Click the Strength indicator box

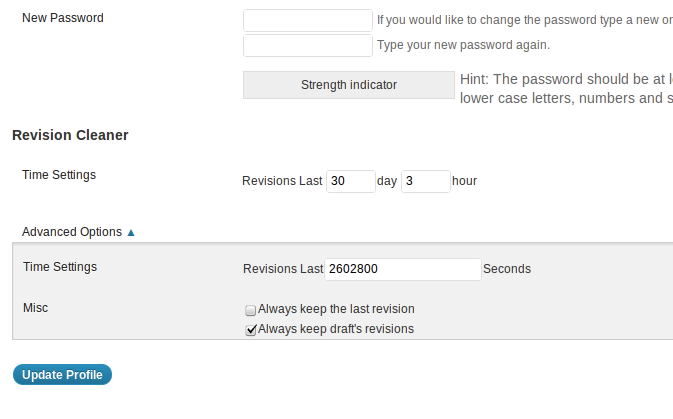point(348,85)
